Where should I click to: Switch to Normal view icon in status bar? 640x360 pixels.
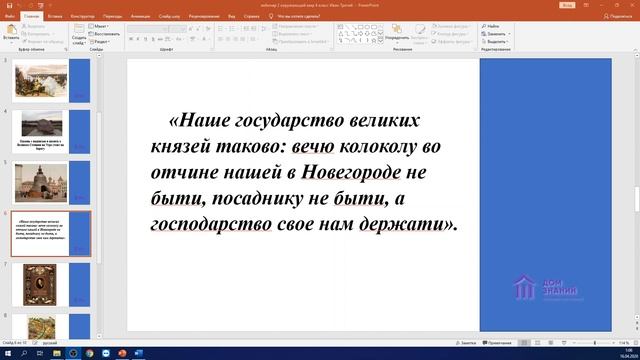click(x=524, y=343)
